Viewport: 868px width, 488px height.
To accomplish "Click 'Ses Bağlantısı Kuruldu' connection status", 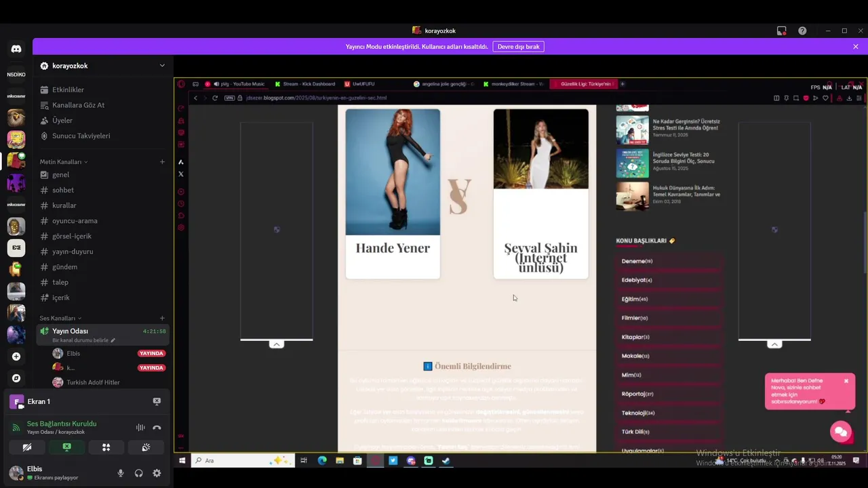I will point(62,424).
